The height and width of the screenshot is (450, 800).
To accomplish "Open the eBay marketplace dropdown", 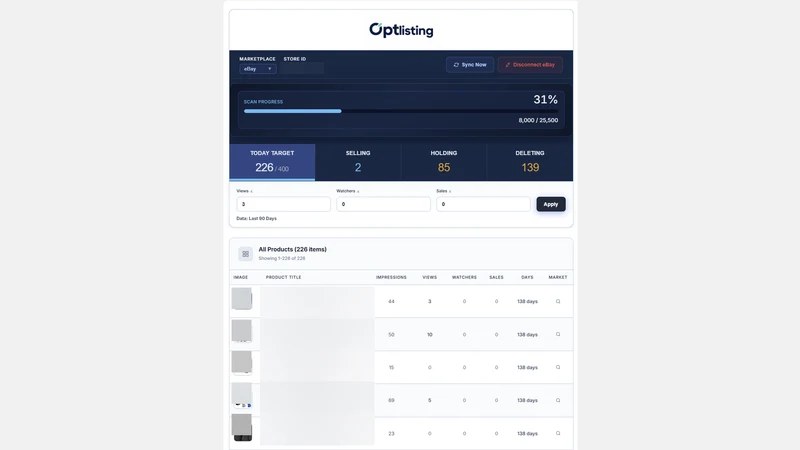I will (x=258, y=69).
